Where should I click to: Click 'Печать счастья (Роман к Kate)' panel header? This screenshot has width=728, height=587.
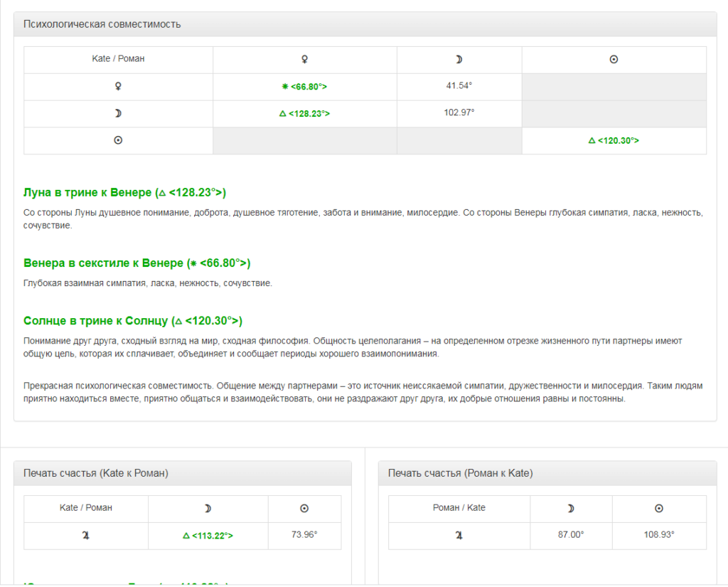[460, 473]
